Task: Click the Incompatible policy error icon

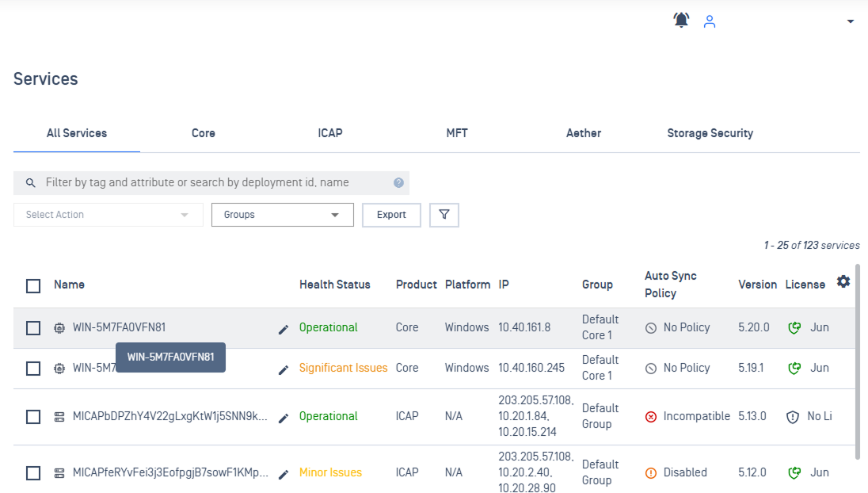Action: (651, 417)
